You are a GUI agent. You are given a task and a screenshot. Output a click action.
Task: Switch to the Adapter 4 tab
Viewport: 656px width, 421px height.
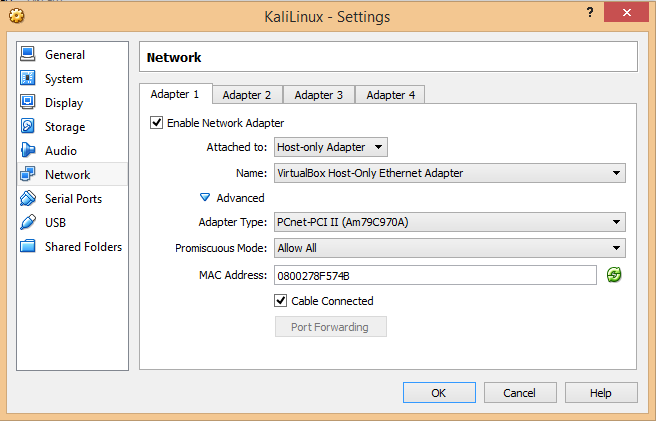coord(391,95)
